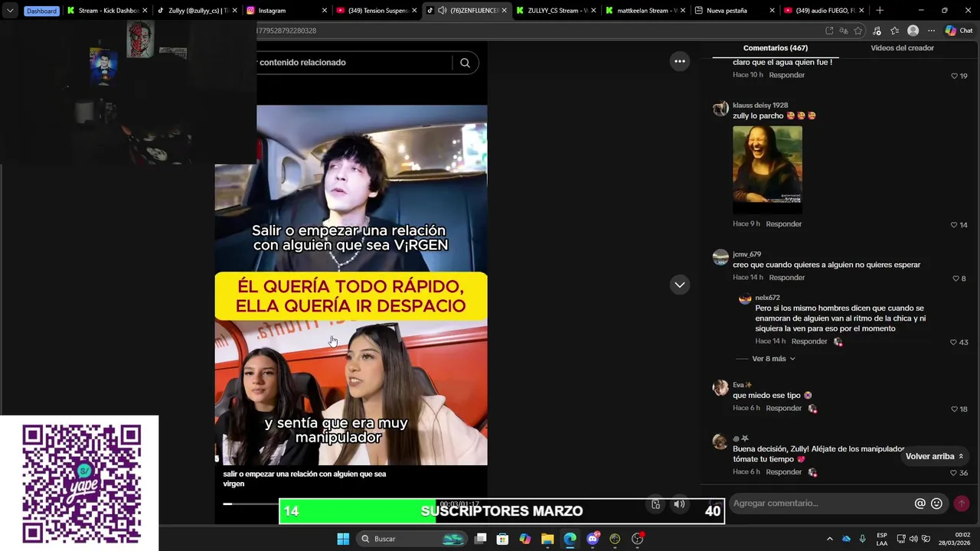The width and height of the screenshot is (980, 551).
Task: Switch to Stream - Kick Dashboard tab
Action: [106, 11]
